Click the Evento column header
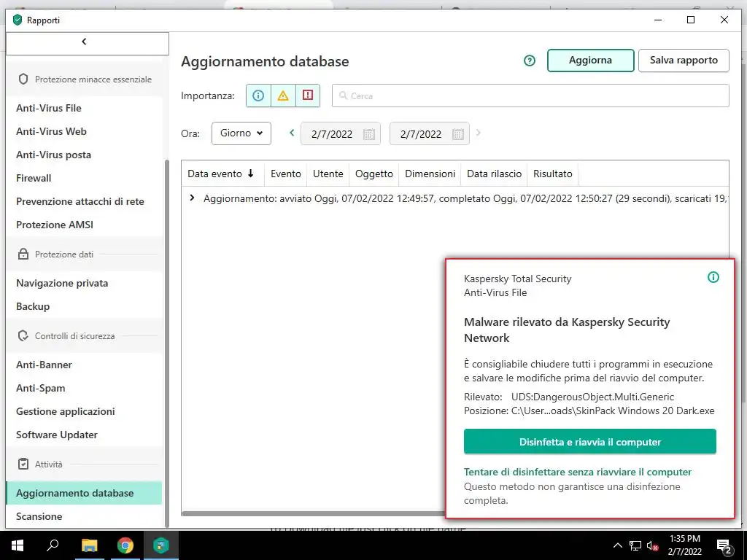 pos(286,174)
